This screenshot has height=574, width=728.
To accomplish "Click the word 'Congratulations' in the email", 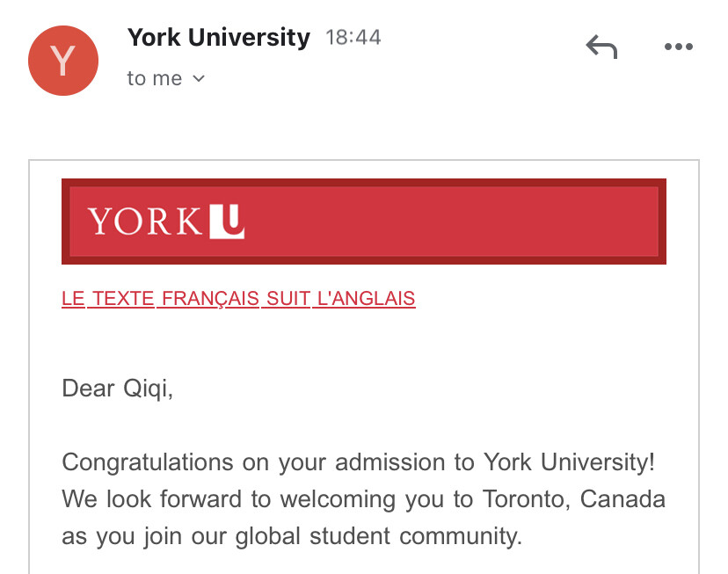I will pyautogui.click(x=148, y=461).
